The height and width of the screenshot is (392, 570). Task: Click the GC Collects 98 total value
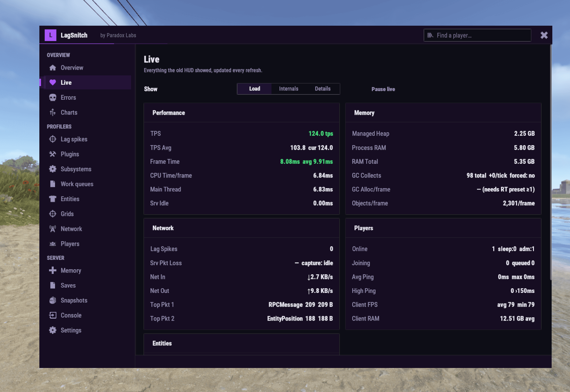pos(501,175)
